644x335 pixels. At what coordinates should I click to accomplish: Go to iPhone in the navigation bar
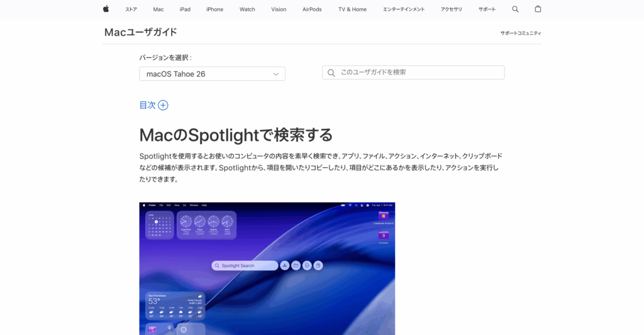pos(215,9)
